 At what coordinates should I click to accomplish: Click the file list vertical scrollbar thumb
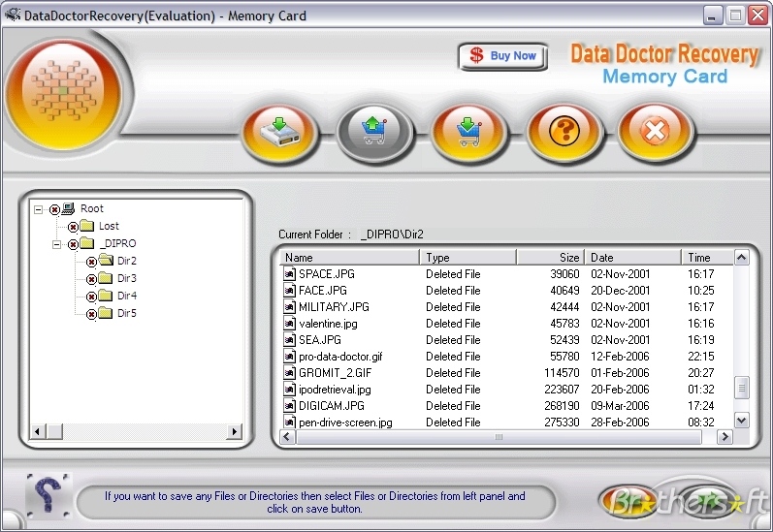point(741,389)
